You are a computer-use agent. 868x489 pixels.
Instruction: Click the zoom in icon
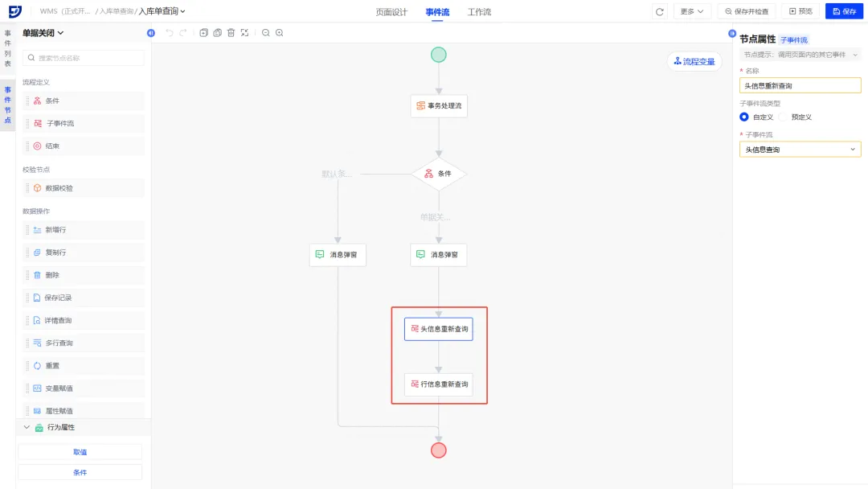pos(280,33)
